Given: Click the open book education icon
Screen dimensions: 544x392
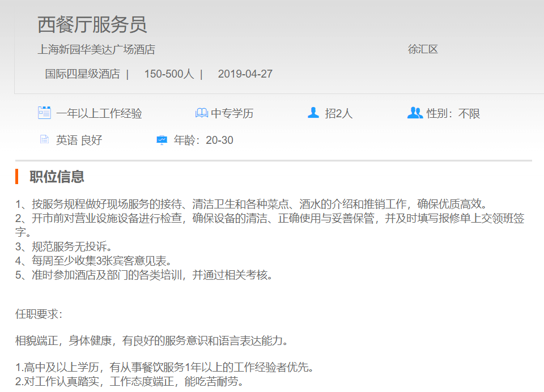Looking at the screenshot, I should [x=201, y=113].
